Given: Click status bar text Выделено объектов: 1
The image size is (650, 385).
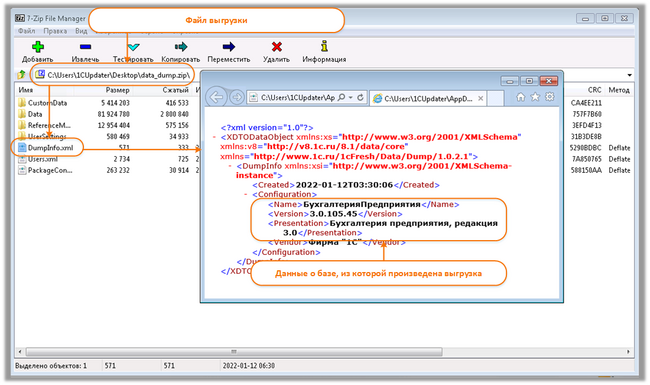Looking at the screenshot, I should pyautogui.click(x=51, y=366).
